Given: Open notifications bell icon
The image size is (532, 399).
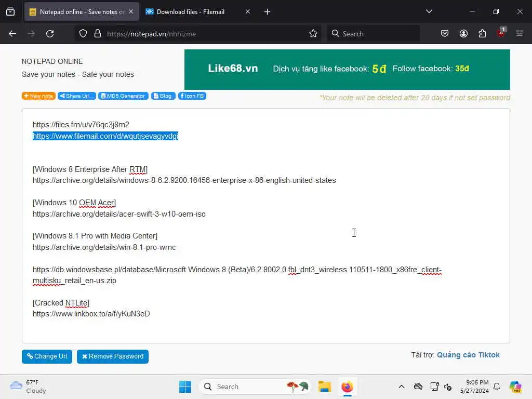Looking at the screenshot, I should (x=497, y=387).
